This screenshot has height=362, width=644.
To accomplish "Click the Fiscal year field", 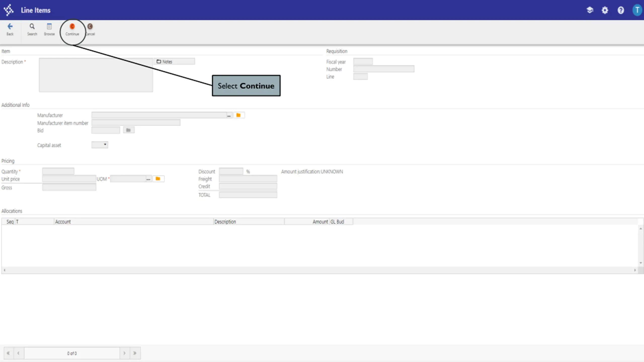I will [x=363, y=61].
